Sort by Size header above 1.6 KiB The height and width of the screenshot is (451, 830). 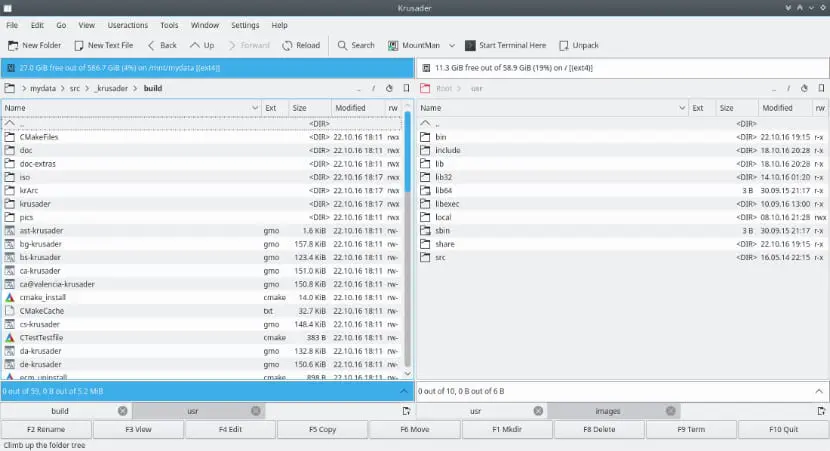point(310,108)
